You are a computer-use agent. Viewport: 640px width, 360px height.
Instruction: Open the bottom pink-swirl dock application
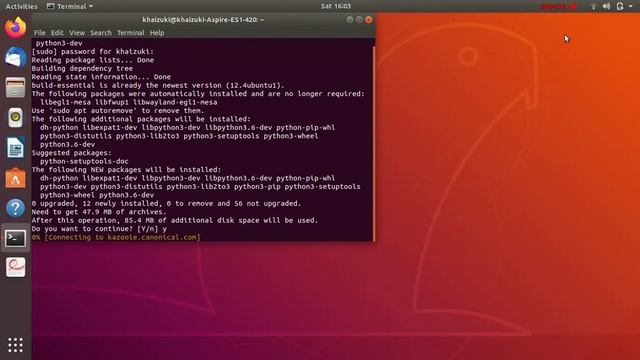click(x=16, y=267)
